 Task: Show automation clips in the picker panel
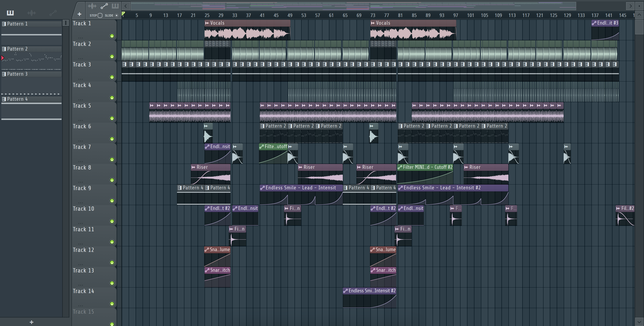(53, 13)
